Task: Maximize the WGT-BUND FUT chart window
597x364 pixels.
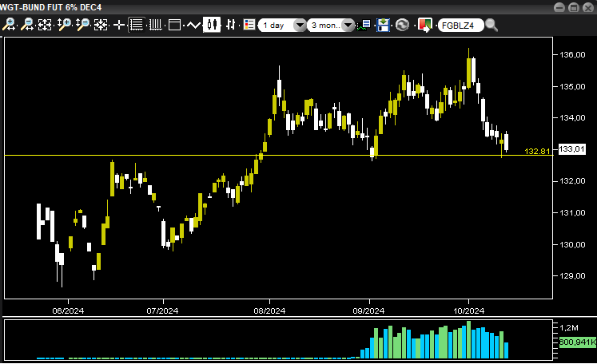Action: click(574, 7)
